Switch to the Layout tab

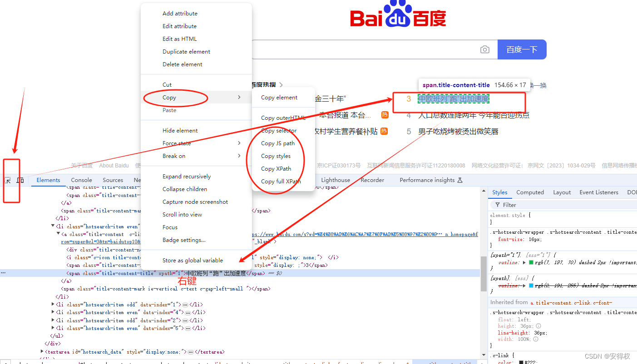tap(562, 192)
